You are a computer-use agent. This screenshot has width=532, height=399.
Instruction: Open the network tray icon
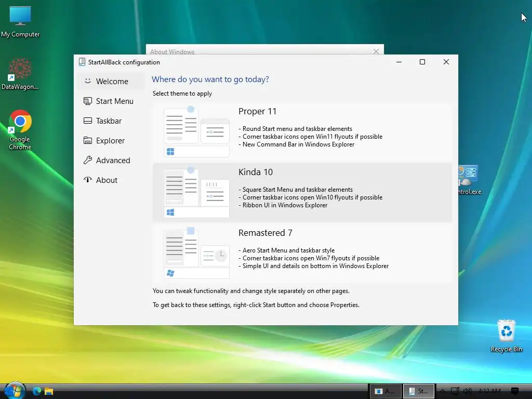[455, 391]
